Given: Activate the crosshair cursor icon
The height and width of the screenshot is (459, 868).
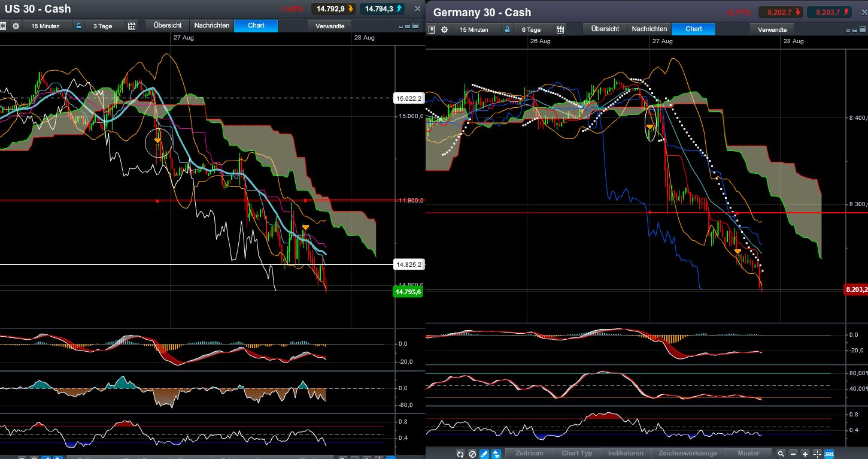Looking at the screenshot, I should click(817, 454).
